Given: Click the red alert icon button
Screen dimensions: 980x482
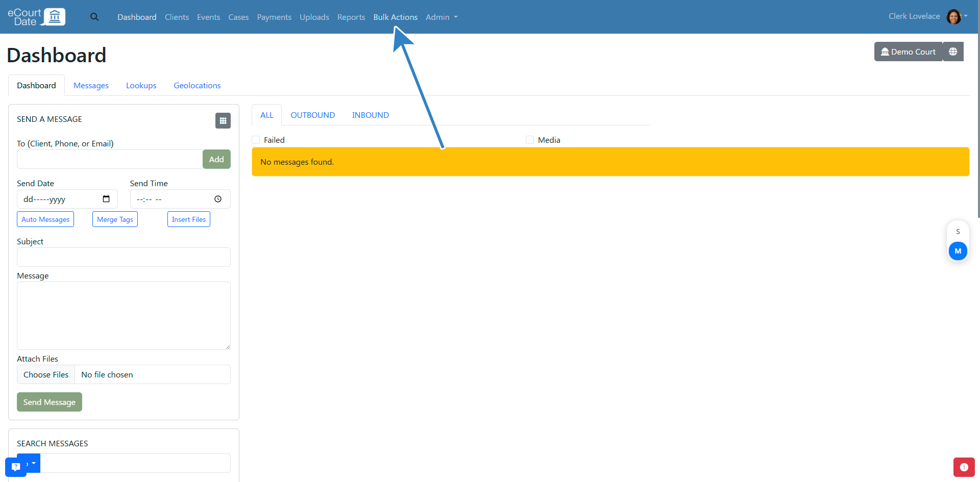Looking at the screenshot, I should [x=964, y=467].
